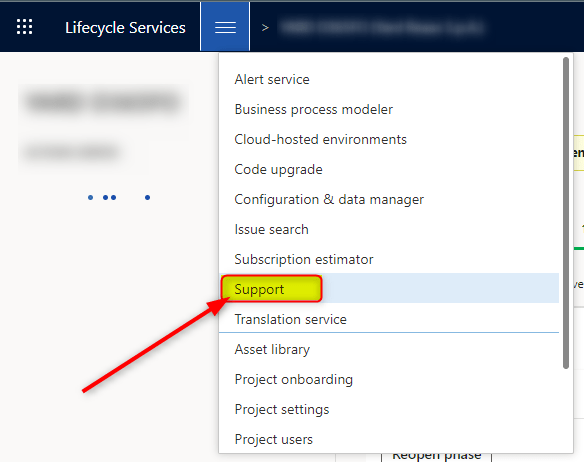Image resolution: width=584 pixels, height=462 pixels.
Task: Click the Lifecycle Services title
Action: pyautogui.click(x=125, y=28)
